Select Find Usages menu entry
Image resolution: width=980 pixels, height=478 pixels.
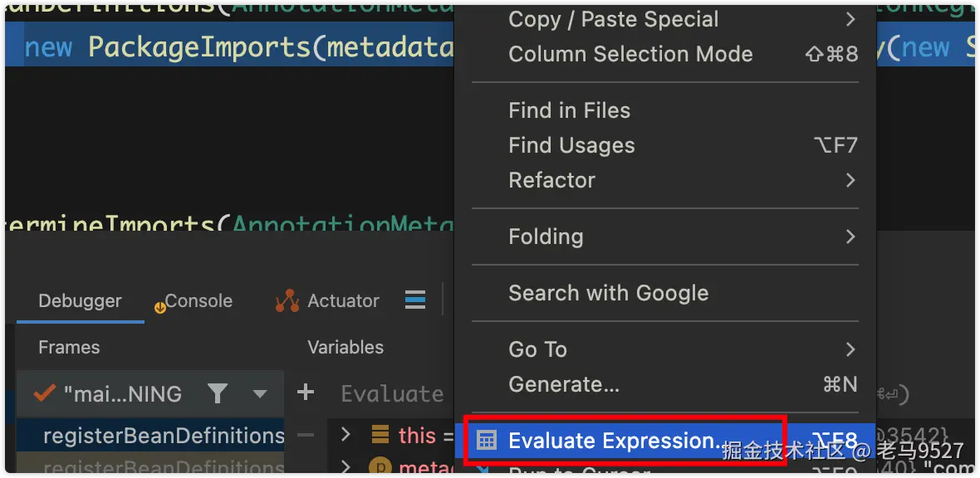[x=571, y=145]
